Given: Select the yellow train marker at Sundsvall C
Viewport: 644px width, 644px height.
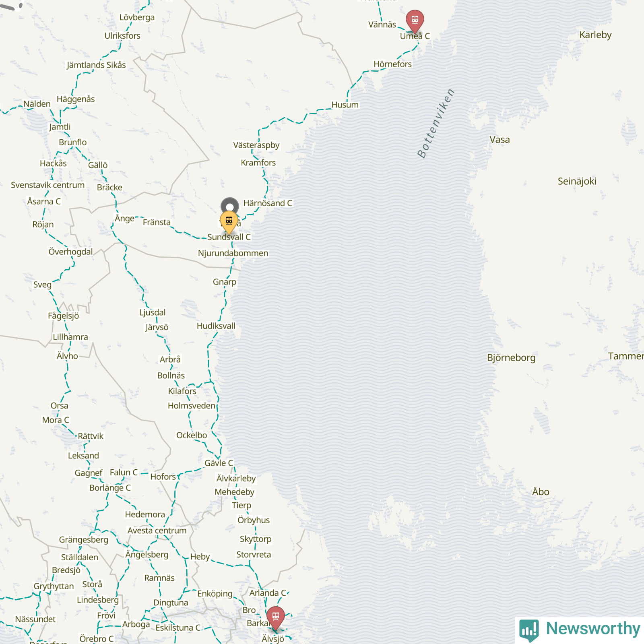Looking at the screenshot, I should pyautogui.click(x=229, y=222).
